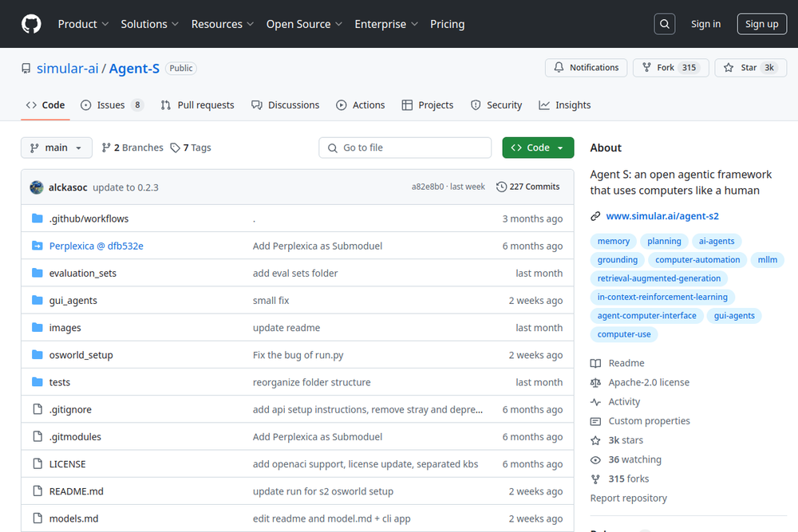Click the star icon in Star button
The image size is (798, 532).
click(x=729, y=68)
